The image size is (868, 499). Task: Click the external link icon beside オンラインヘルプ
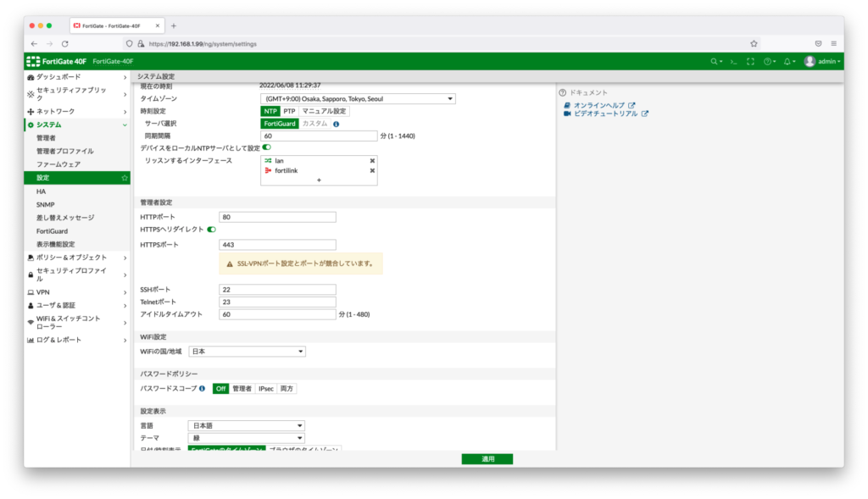point(632,105)
